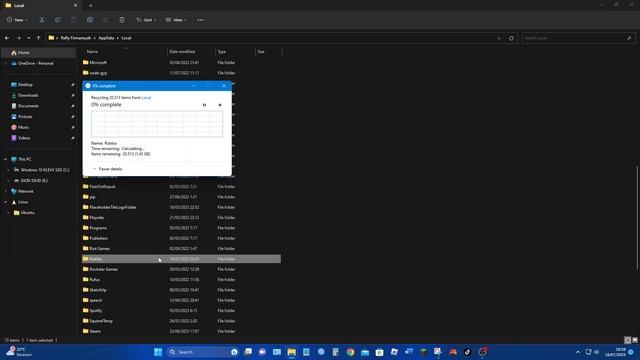Open recent locations chevron
Viewport: 640px width, 360px height.
[29, 38]
